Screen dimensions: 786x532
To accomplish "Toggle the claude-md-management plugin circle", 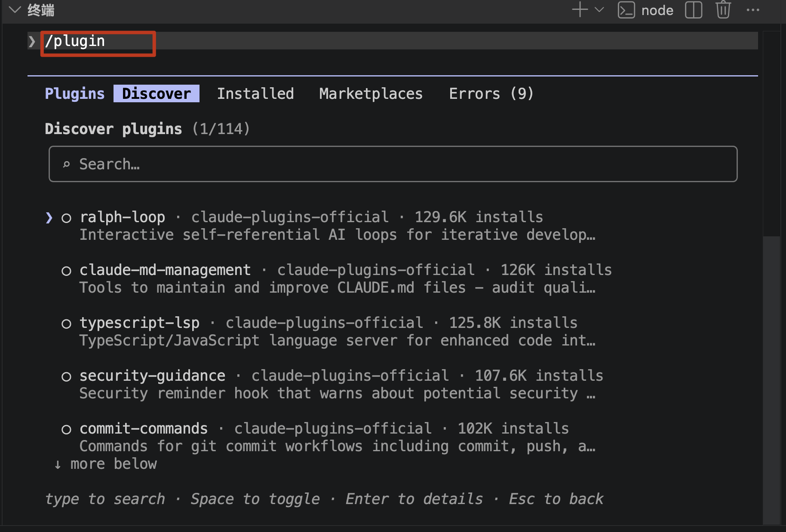I will pyautogui.click(x=66, y=271).
